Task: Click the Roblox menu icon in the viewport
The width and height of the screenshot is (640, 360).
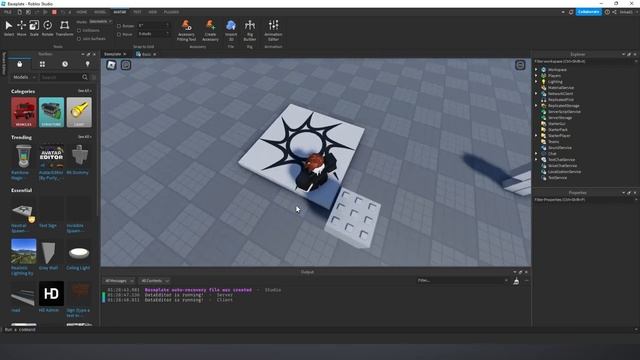Action: coord(111,65)
